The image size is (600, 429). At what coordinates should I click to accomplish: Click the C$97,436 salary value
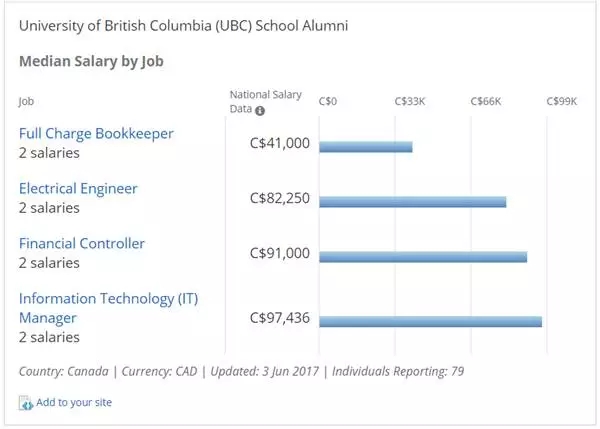pyautogui.click(x=279, y=318)
